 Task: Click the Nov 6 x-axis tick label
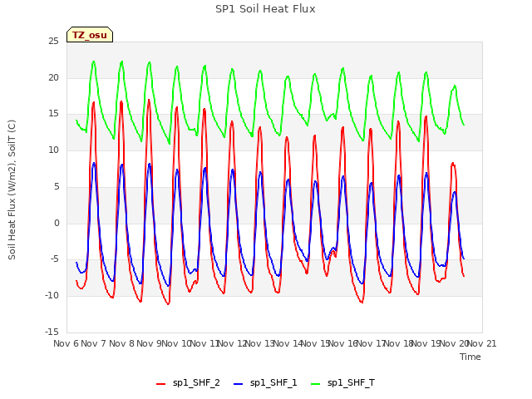[x=66, y=343]
